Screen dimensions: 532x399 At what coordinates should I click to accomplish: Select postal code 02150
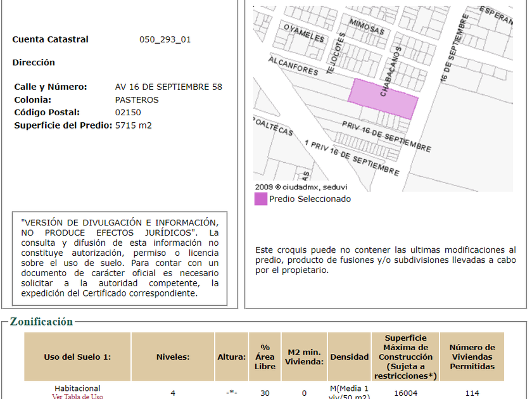pyautogui.click(x=128, y=112)
